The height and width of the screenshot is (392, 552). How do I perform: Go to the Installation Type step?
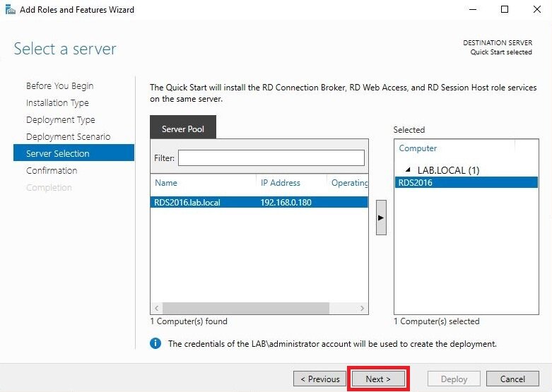[57, 102]
